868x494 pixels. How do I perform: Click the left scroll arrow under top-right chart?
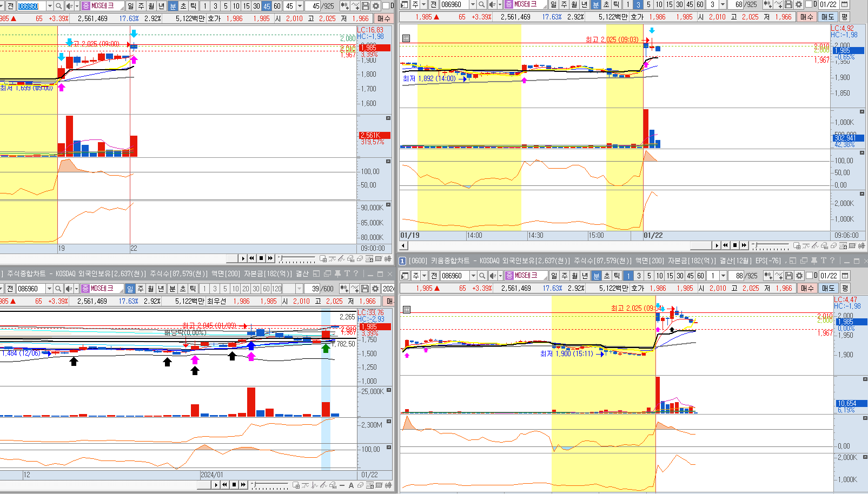(x=403, y=245)
